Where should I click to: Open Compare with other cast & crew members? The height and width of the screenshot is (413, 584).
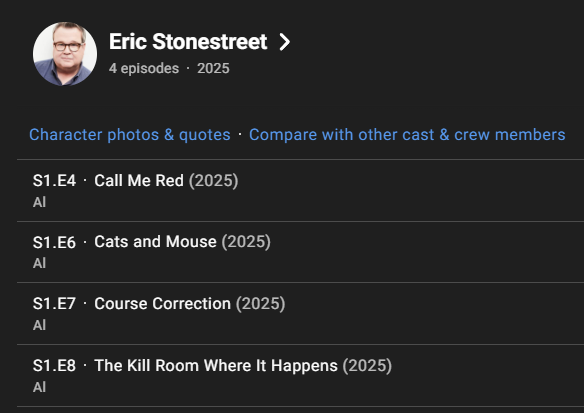[407, 134]
